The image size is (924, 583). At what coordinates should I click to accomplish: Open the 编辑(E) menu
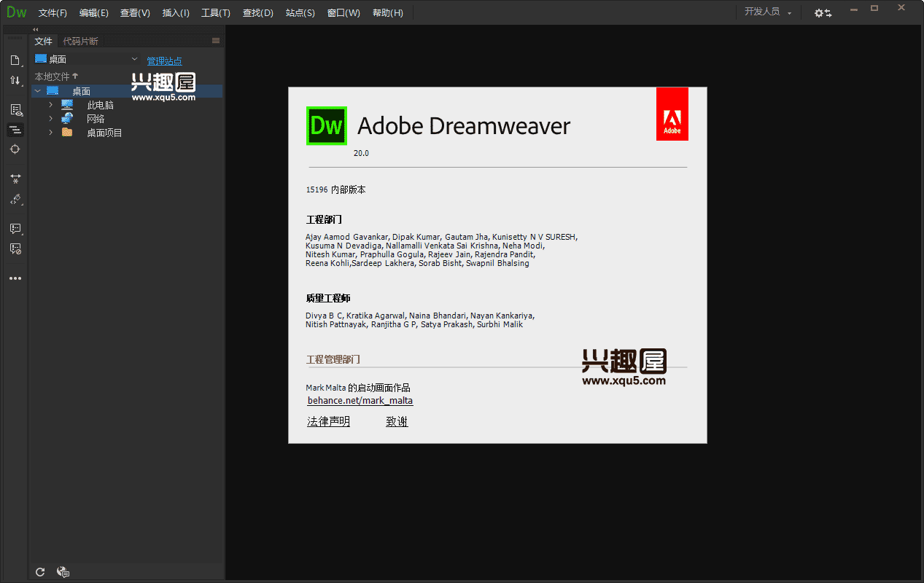click(x=94, y=13)
